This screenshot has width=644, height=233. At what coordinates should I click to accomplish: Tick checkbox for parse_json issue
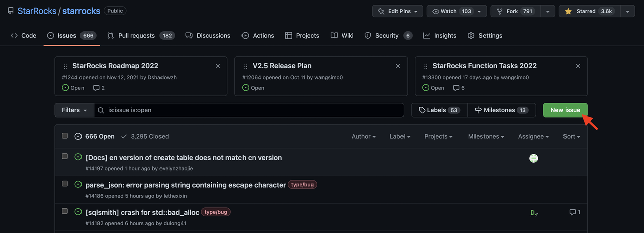[65, 184]
